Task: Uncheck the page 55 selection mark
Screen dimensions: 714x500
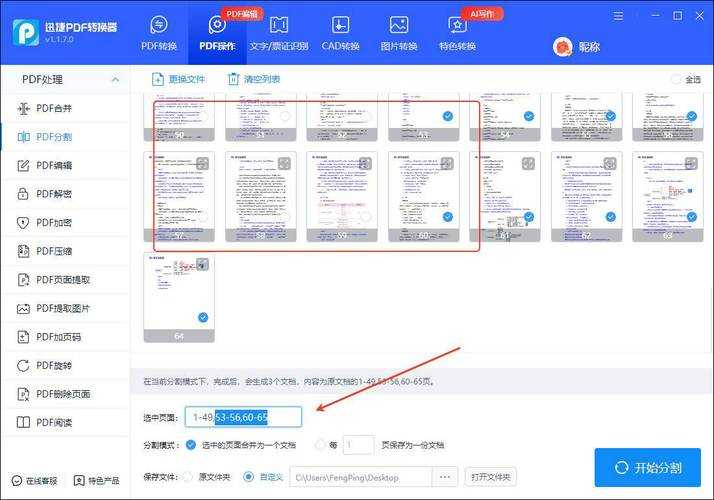Action: 611,116
